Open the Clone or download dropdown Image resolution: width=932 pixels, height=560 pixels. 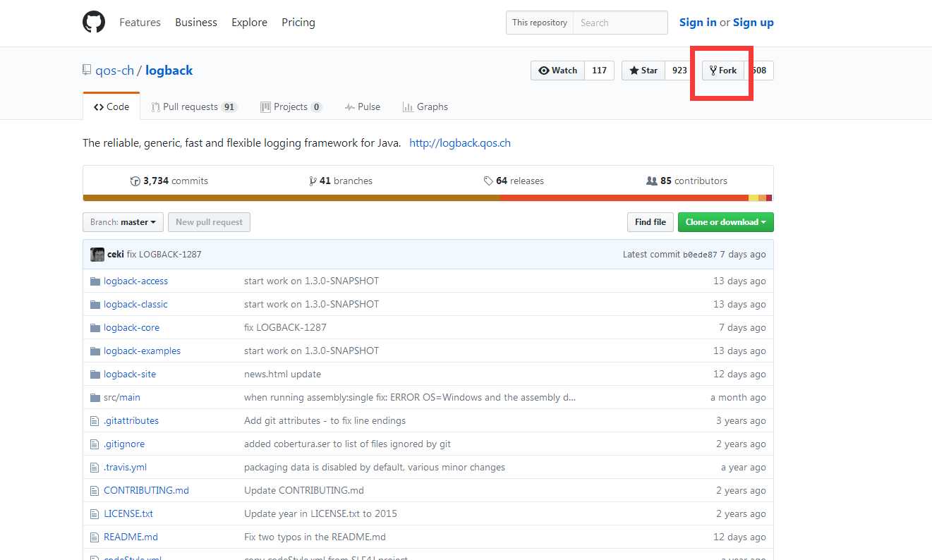[725, 222]
